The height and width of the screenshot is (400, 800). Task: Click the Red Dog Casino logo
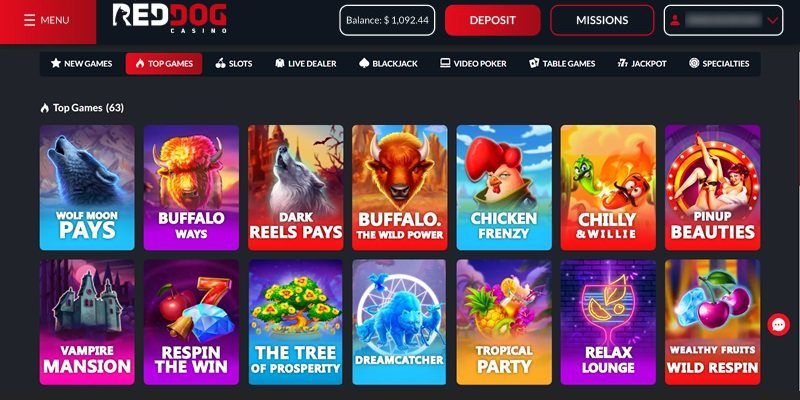pos(169,18)
